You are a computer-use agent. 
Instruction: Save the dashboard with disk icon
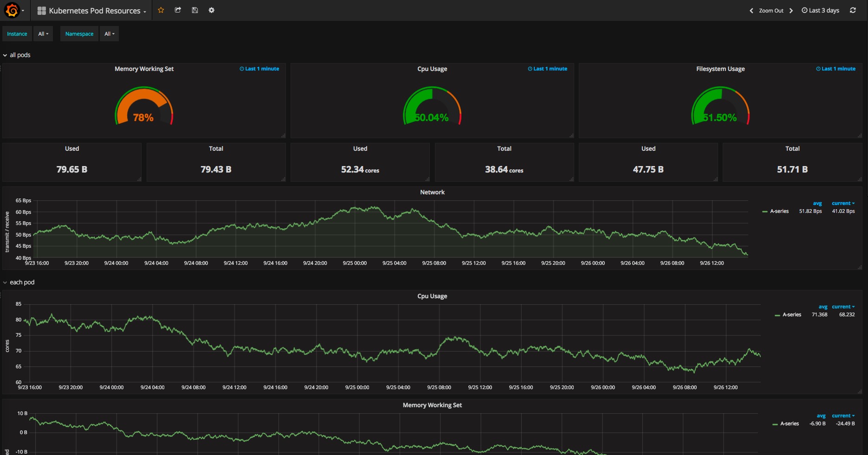(x=195, y=10)
